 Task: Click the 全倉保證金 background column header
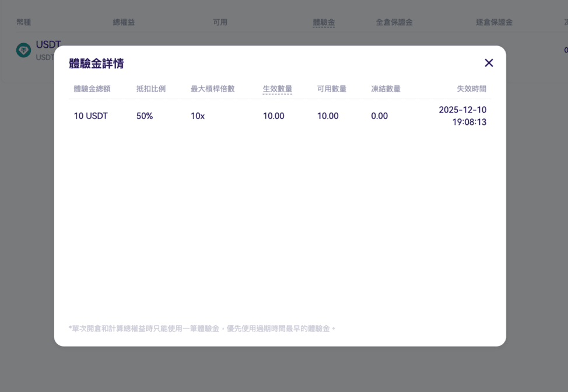pyautogui.click(x=394, y=22)
